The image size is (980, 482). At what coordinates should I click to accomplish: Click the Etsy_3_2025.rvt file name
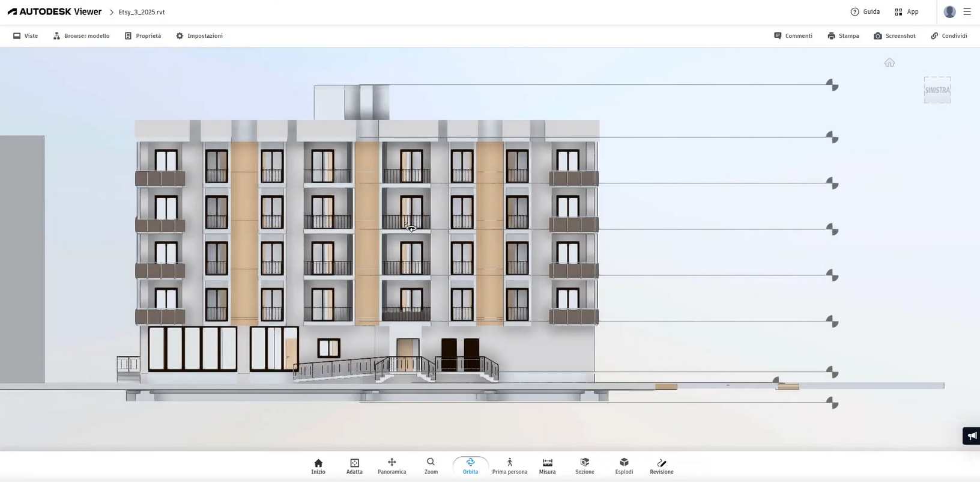142,12
